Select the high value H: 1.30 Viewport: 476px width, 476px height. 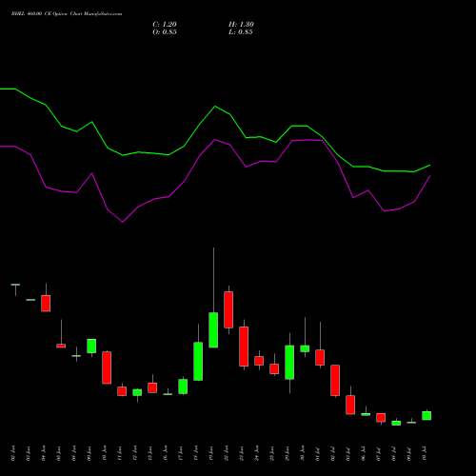pyautogui.click(x=241, y=25)
